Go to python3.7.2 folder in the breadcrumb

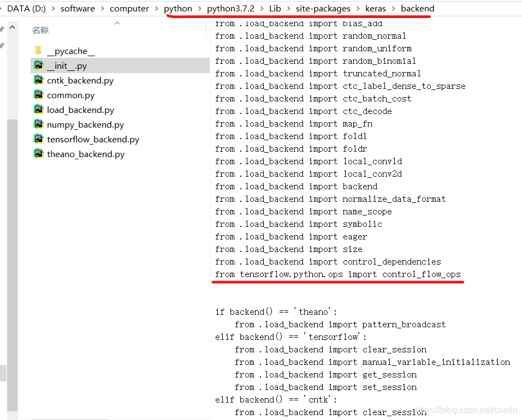pyautogui.click(x=230, y=9)
